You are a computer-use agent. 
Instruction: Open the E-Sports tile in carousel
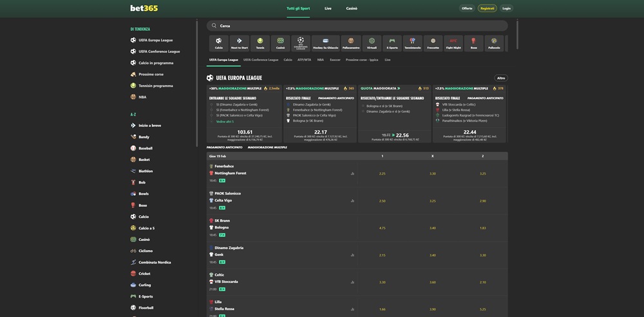point(392,43)
